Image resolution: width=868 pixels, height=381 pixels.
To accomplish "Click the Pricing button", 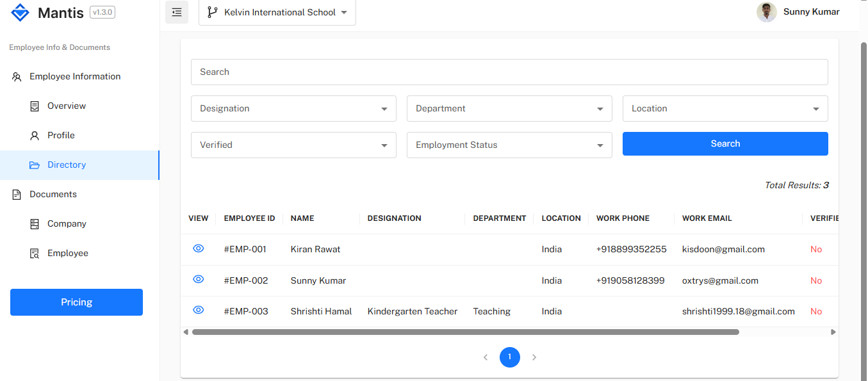I will pyautogui.click(x=76, y=302).
